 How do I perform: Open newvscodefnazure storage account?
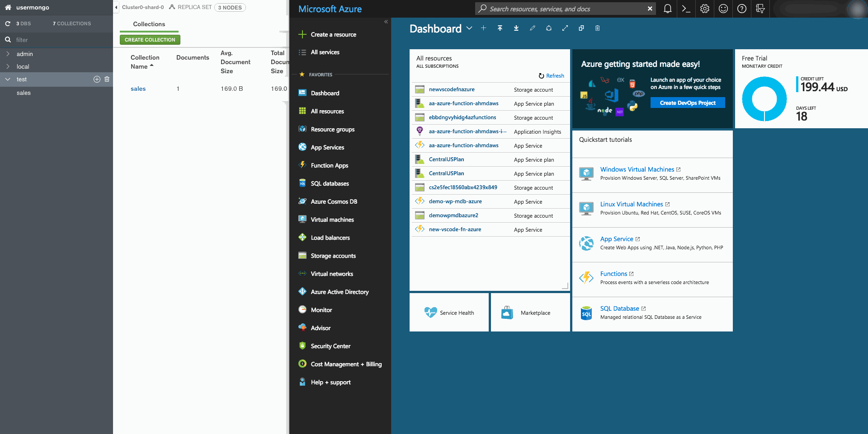[x=452, y=89]
